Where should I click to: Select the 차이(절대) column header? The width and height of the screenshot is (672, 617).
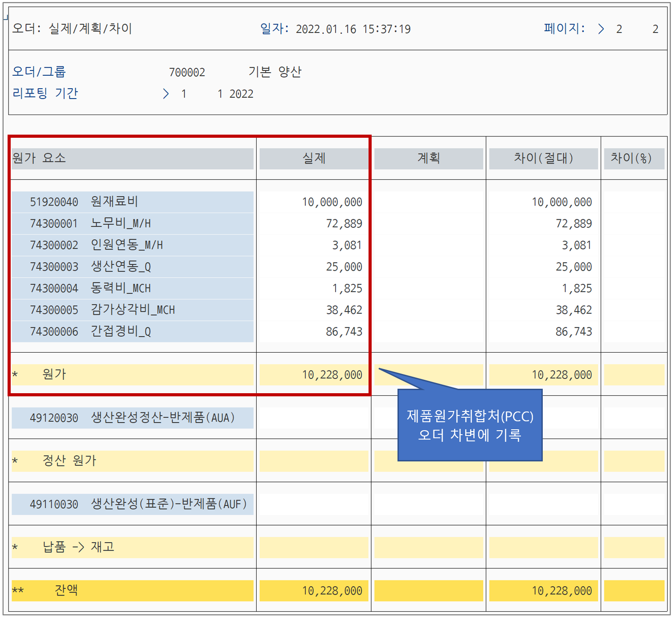pyautogui.click(x=543, y=158)
